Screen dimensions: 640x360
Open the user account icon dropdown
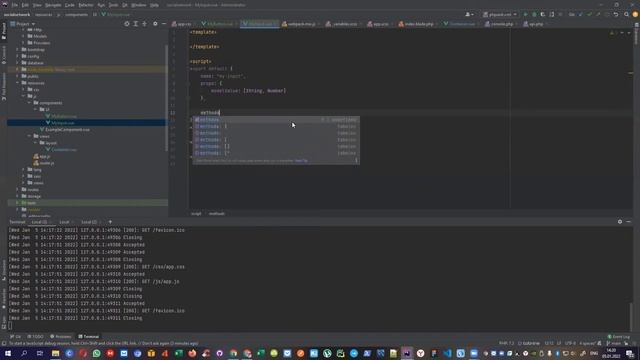click(469, 14)
